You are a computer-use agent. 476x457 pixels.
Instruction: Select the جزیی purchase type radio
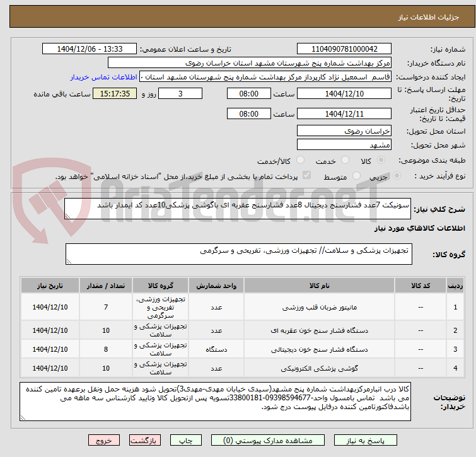(x=397, y=176)
